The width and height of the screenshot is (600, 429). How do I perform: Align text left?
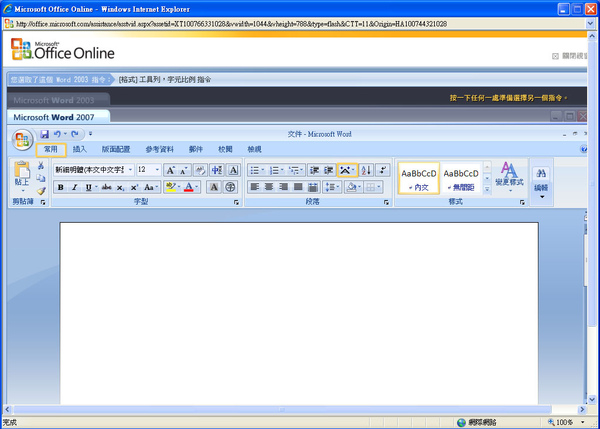(x=254, y=187)
